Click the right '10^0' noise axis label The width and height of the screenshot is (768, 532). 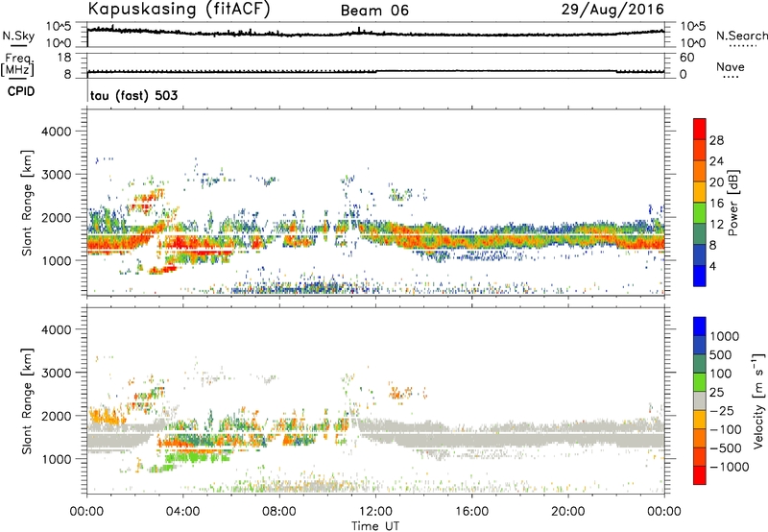click(692, 43)
